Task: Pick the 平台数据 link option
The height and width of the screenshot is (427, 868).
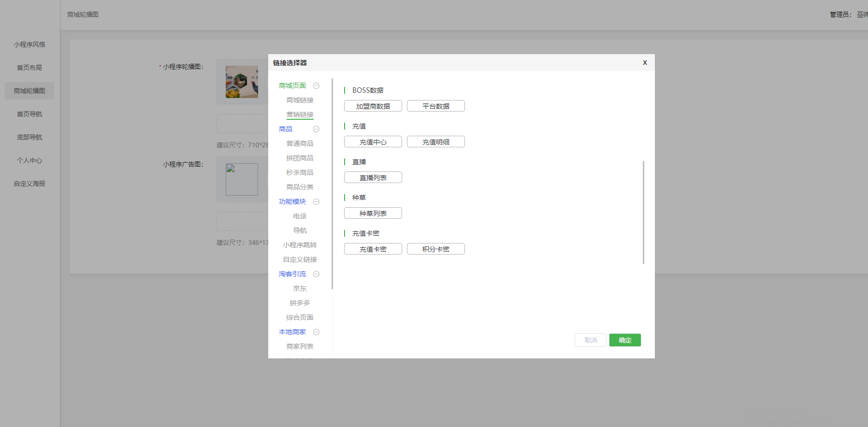Action: 435,106
